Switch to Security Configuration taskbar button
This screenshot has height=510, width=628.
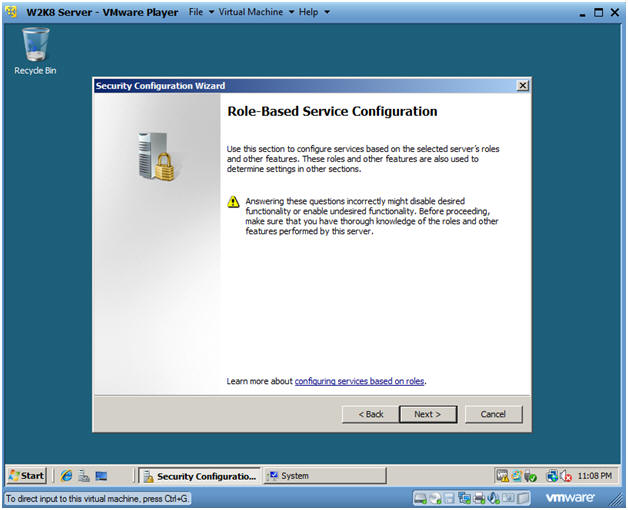(199, 476)
